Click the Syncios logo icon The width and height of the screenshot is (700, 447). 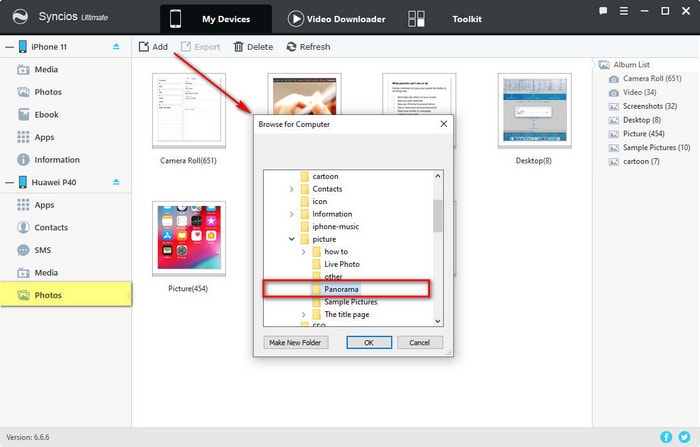click(20, 17)
